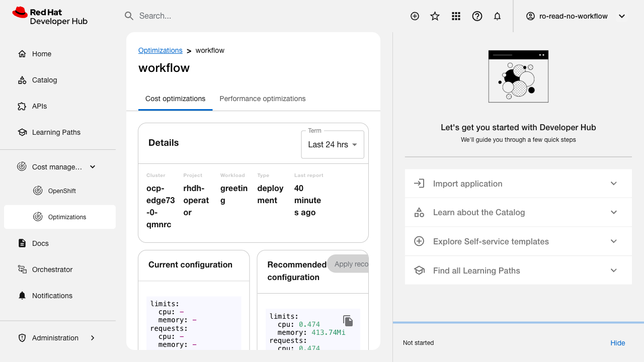The height and width of the screenshot is (362, 644).
Task: Click the Optimizations breadcrumb link
Action: coord(160,50)
